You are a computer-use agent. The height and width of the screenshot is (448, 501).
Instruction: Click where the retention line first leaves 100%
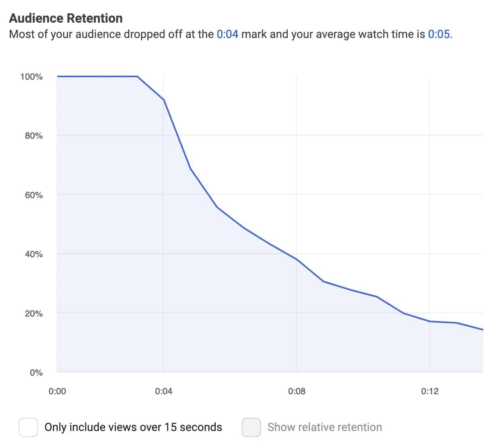(137, 76)
